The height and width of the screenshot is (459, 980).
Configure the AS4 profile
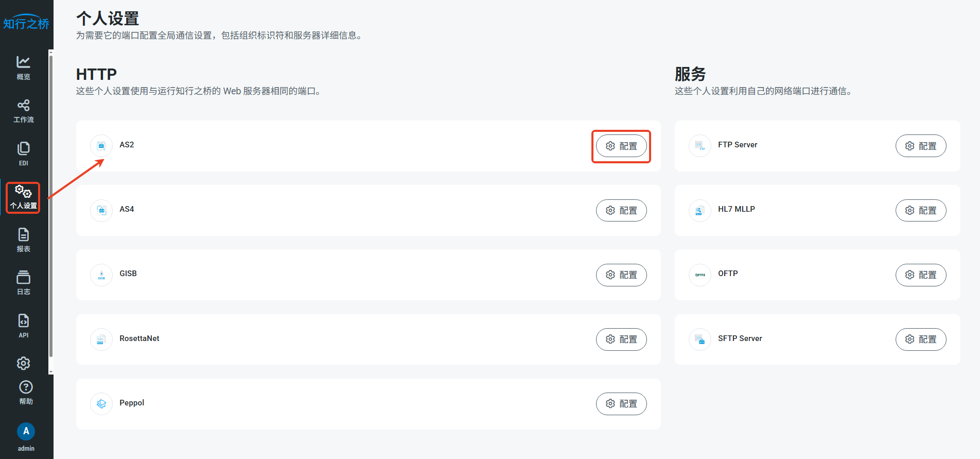click(621, 211)
